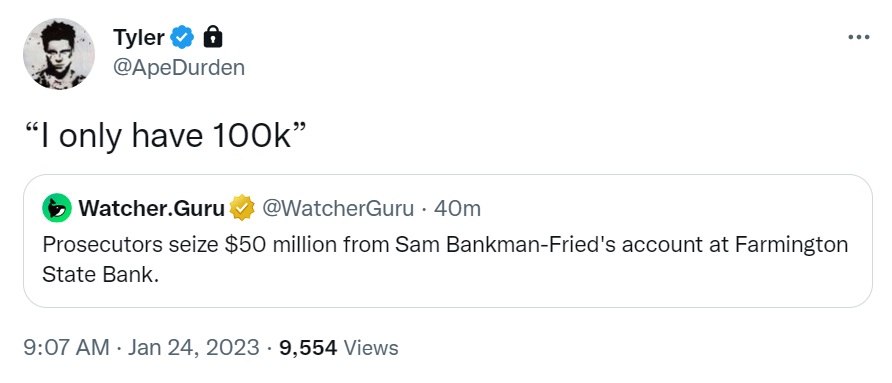Click the Watcher.Guru display name

coord(152,209)
